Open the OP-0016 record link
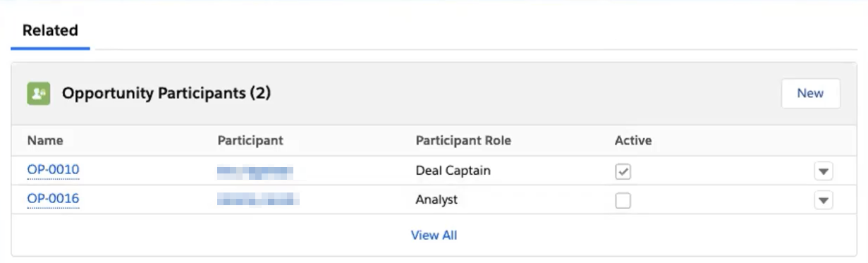Image resolution: width=868 pixels, height=263 pixels. coord(53,200)
